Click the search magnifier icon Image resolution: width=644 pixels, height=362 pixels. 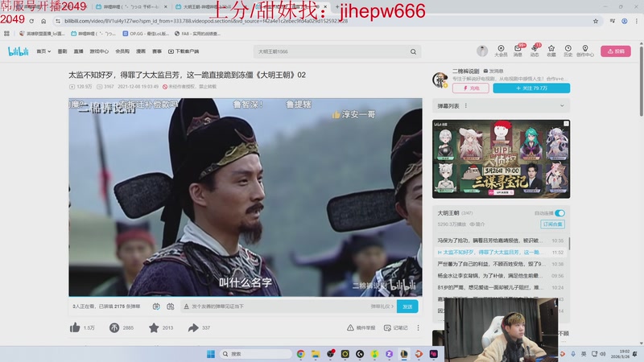pyautogui.click(x=413, y=51)
